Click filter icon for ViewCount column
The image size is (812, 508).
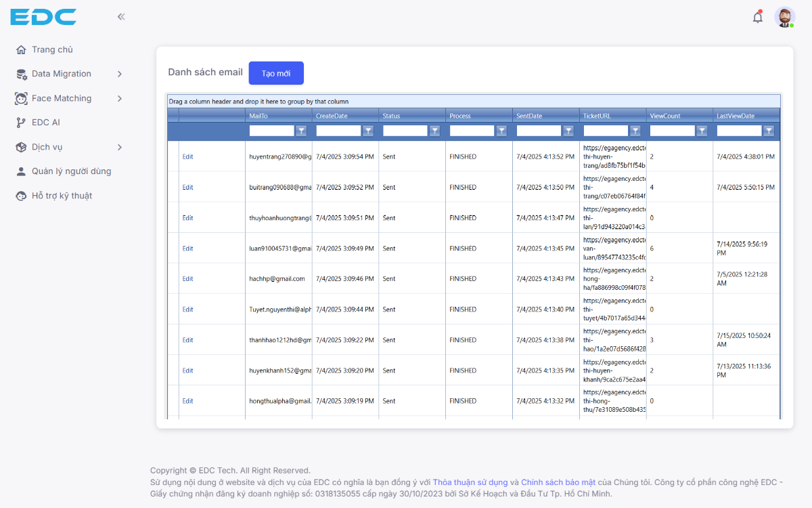pos(702,131)
